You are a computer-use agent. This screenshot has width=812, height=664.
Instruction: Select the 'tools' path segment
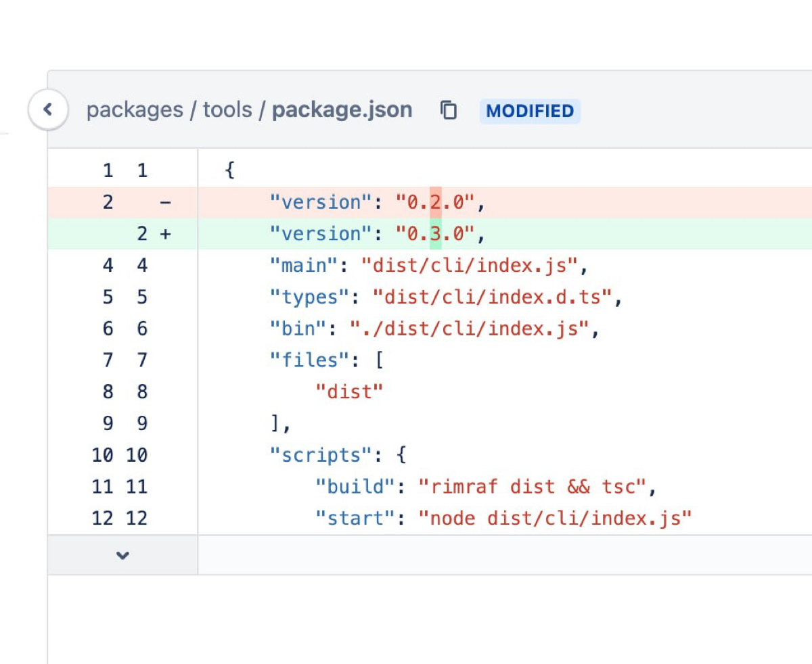click(x=227, y=110)
